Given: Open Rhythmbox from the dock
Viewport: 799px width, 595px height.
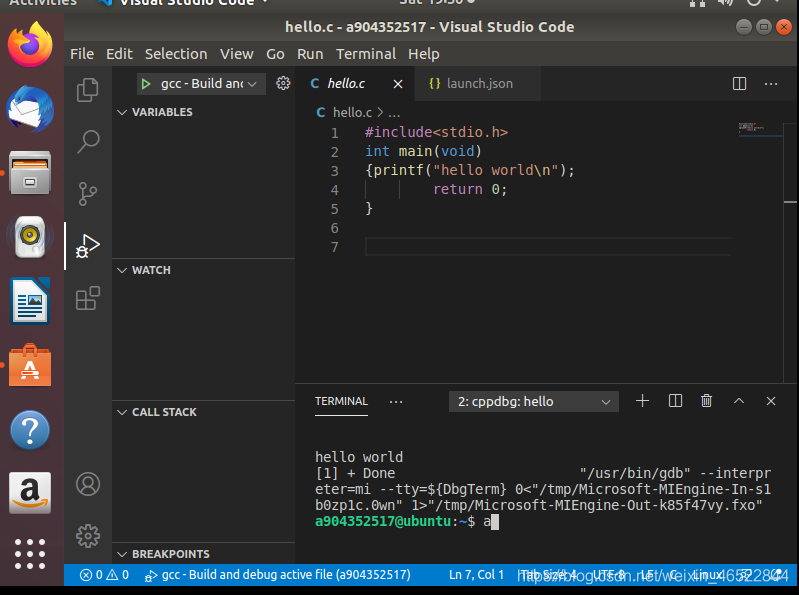Looking at the screenshot, I should coord(30,236).
